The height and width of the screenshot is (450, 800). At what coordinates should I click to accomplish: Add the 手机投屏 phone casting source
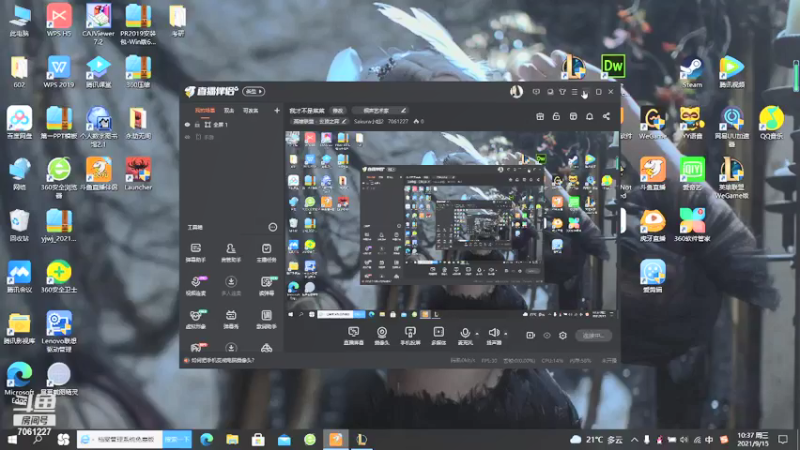pos(410,336)
